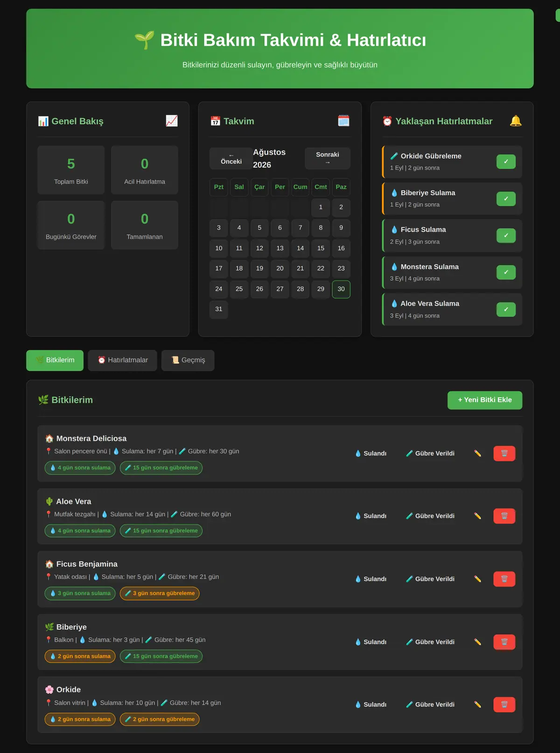Select day 1 in the calendar
The image size is (560, 753).
[x=321, y=207]
